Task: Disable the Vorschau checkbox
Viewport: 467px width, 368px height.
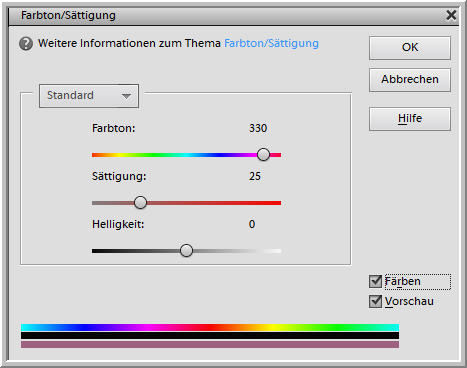Action: [375, 301]
